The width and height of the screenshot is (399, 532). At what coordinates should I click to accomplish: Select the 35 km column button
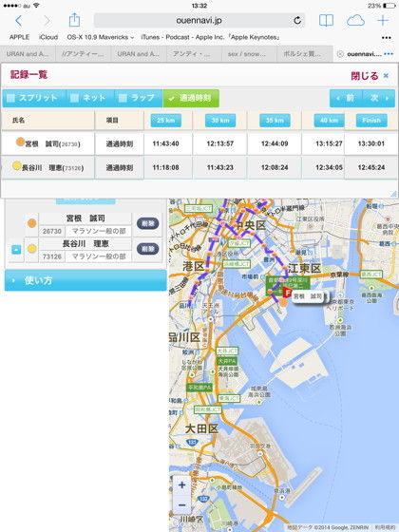[275, 121]
